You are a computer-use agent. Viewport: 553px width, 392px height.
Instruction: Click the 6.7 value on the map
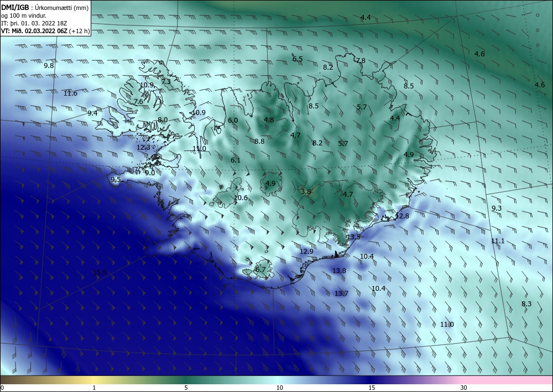260,270
